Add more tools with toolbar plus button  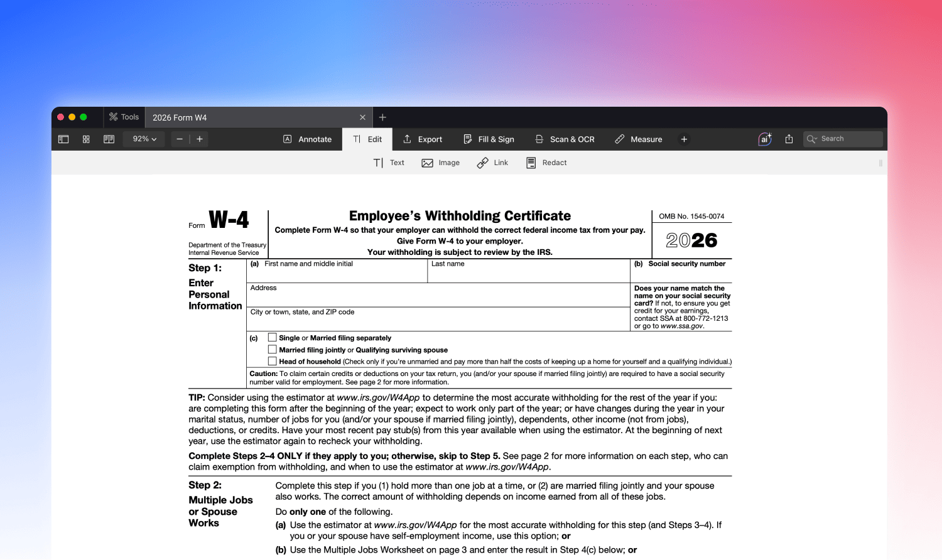click(684, 139)
